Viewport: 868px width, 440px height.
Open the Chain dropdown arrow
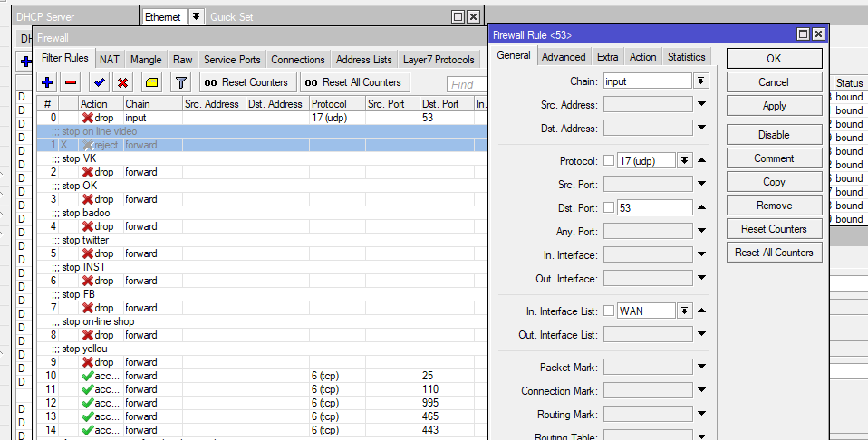700,81
